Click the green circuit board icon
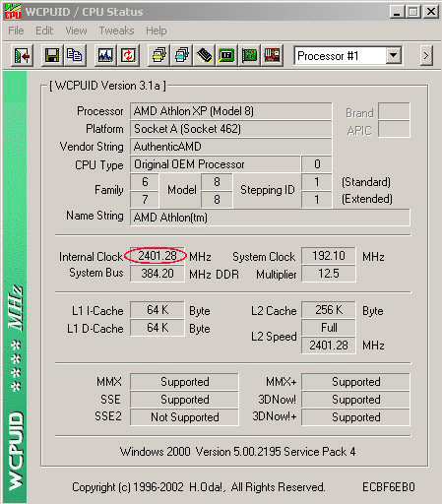This screenshot has height=504, width=442. [249, 56]
